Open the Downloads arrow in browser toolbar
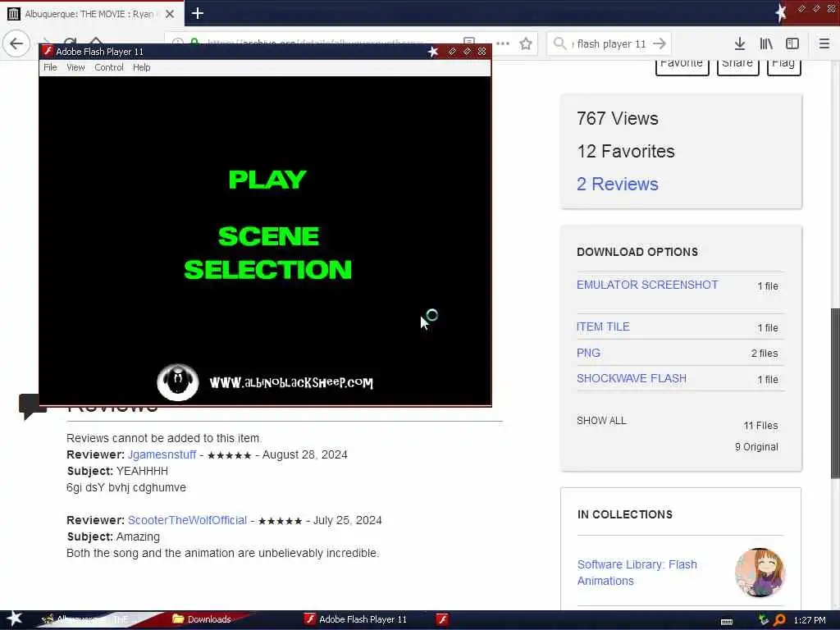Image resolution: width=840 pixels, height=630 pixels. tap(740, 43)
